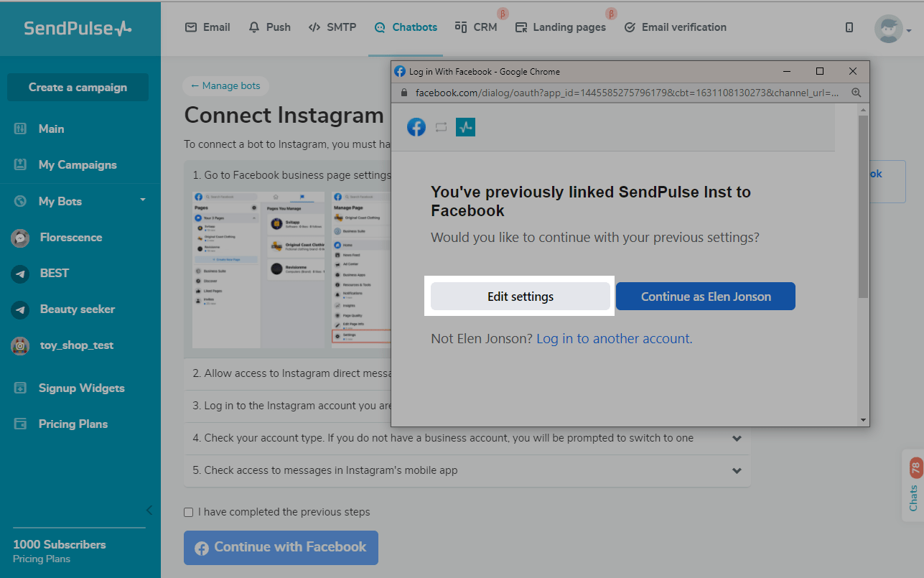Open the user avatar profile menu
Screen dimensions: 924x578
pyautogui.click(x=889, y=29)
